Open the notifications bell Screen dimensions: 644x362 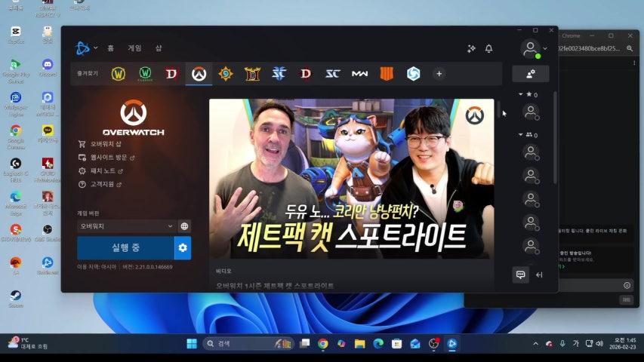coord(488,48)
